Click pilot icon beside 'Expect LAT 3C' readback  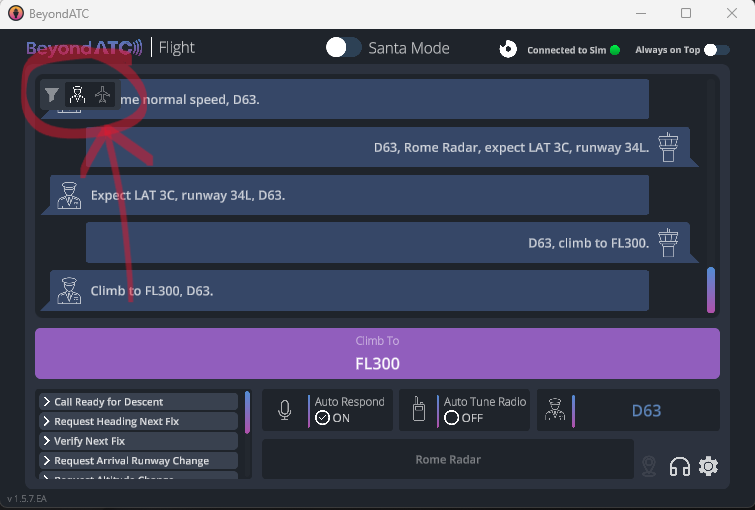[x=69, y=195]
